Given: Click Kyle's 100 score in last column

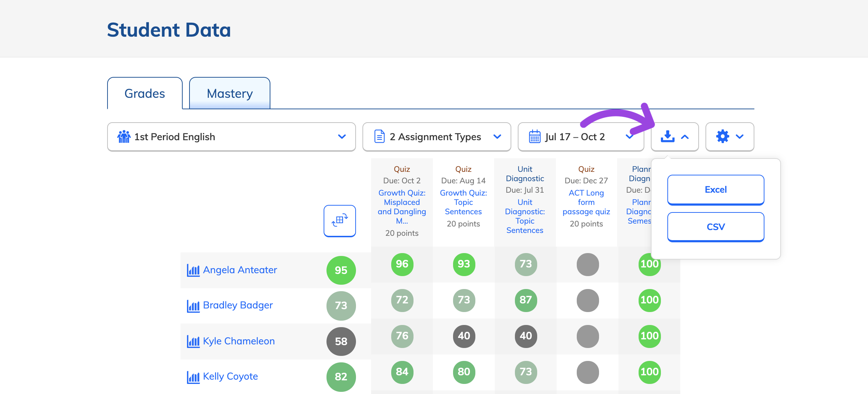Looking at the screenshot, I should 650,336.
